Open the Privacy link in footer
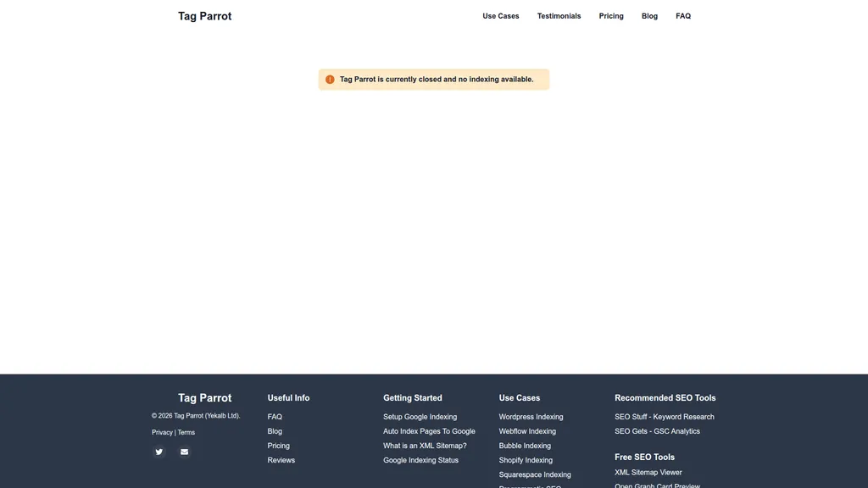 [x=162, y=433]
